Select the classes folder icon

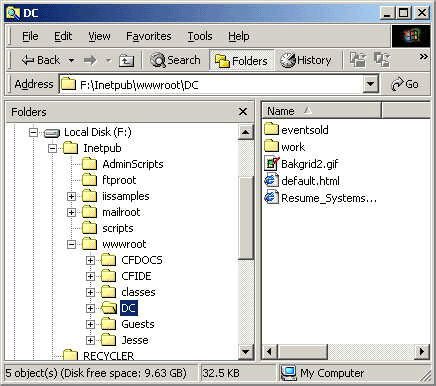(108, 292)
